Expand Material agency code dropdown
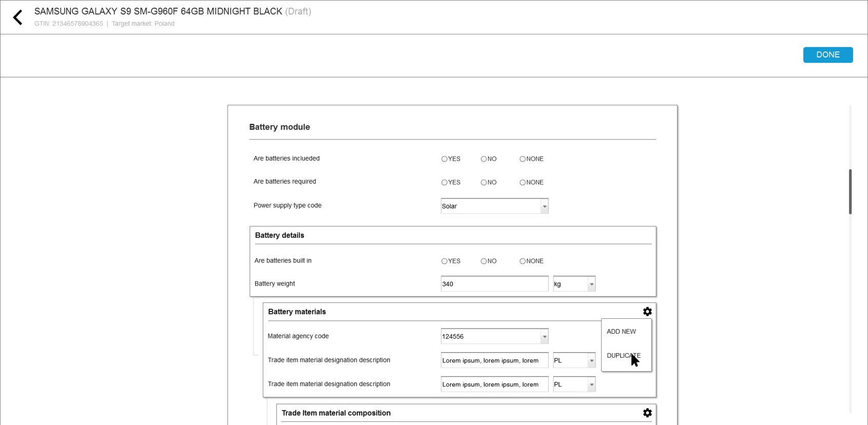The width and height of the screenshot is (868, 425). [x=544, y=337]
